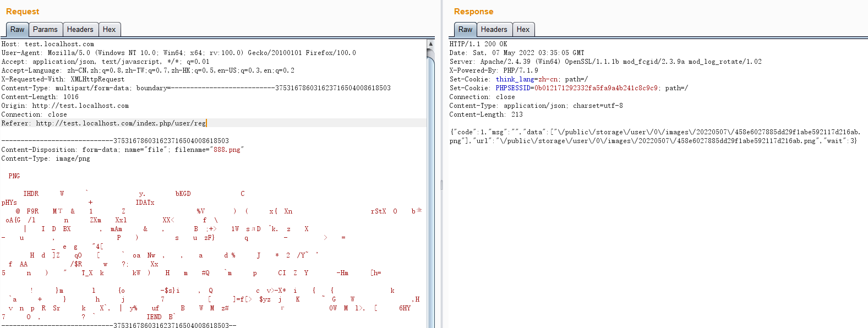
Task: Open the Request Params tab
Action: [45, 30]
